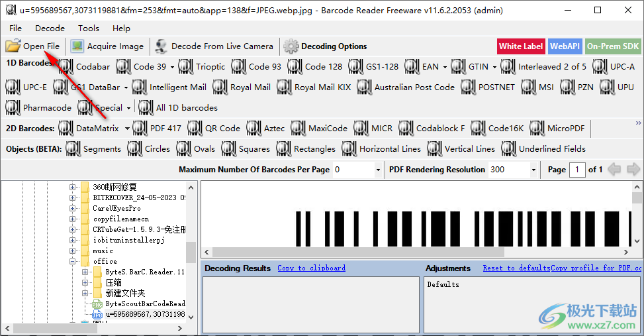Click the On-Prem SDK button
The height and width of the screenshot is (336, 644).
[613, 46]
